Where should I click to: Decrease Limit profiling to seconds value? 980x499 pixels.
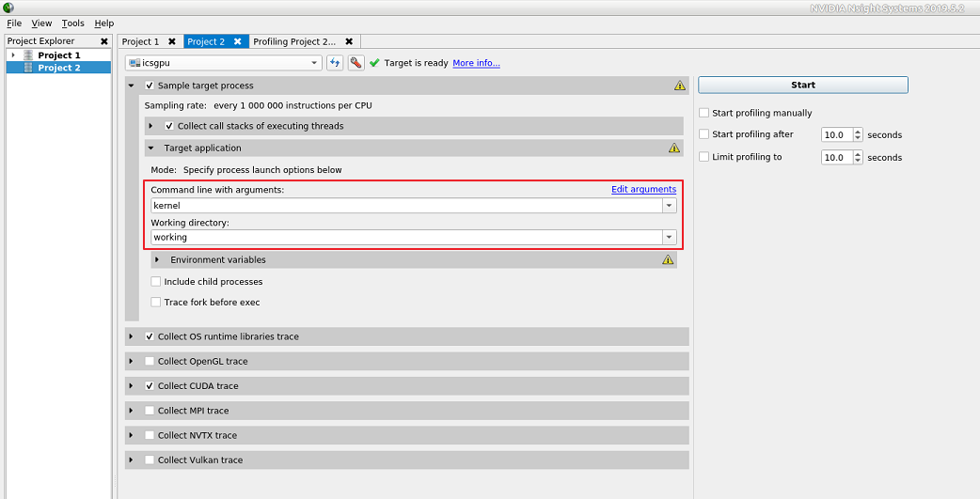(x=858, y=161)
